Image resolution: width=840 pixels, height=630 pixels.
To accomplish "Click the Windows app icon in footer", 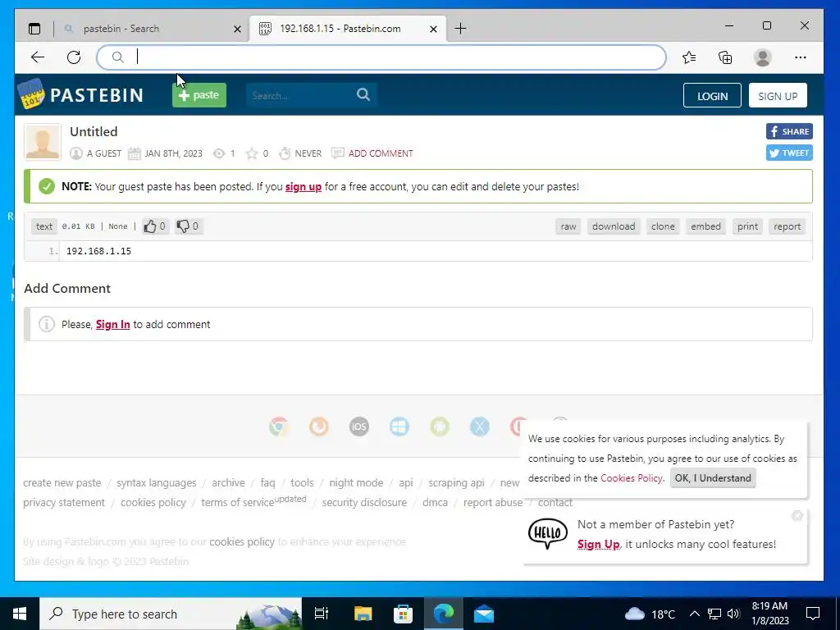I will click(x=399, y=427).
